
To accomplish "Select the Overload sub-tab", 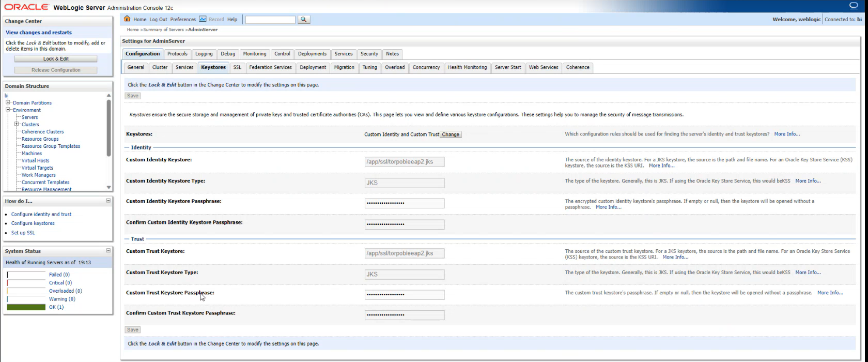I will click(x=395, y=67).
